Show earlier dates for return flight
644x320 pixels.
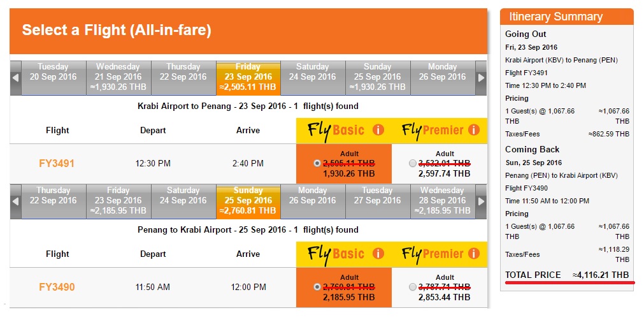15,201
